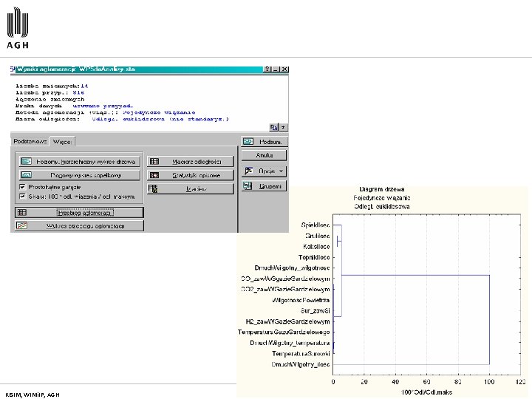
Task: Click the Spiek Ilosc label in the dendrogram
Action: click(316, 225)
